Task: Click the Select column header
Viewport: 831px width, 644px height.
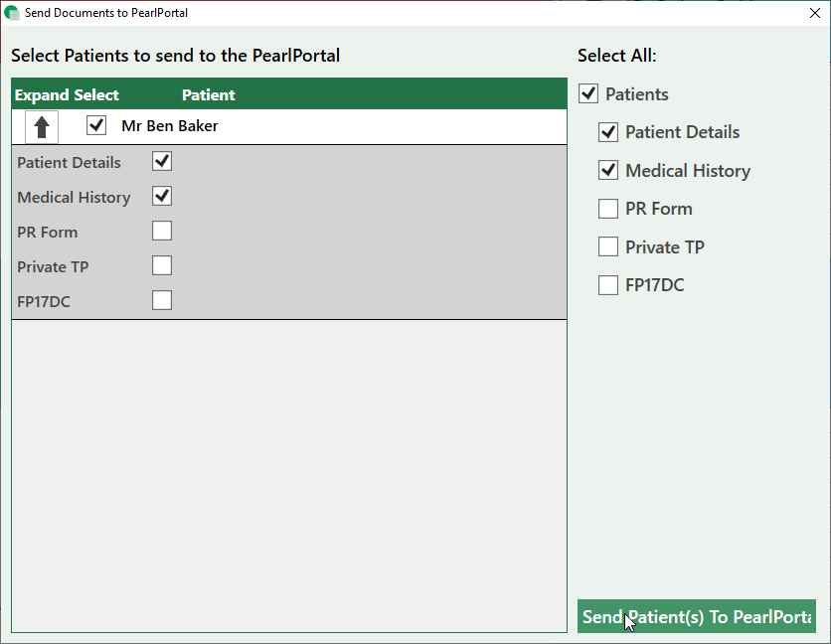Action: 96,95
